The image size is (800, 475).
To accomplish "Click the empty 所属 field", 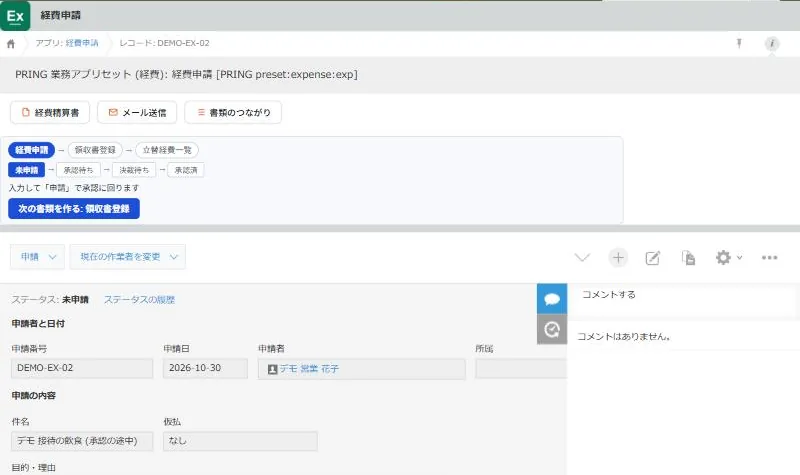I will click(x=521, y=368).
